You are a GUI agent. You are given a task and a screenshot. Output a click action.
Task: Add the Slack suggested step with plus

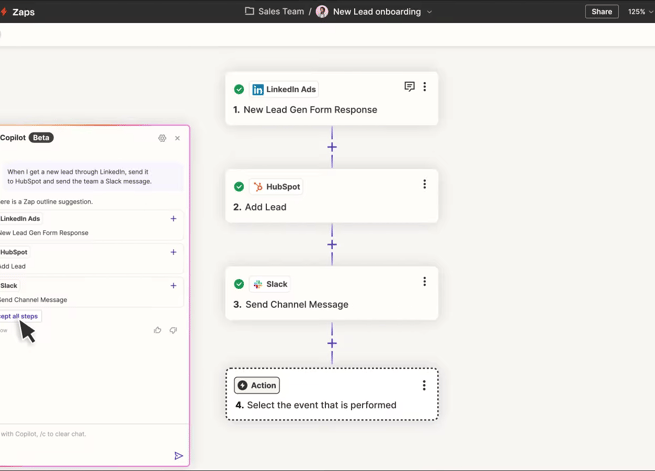173,286
